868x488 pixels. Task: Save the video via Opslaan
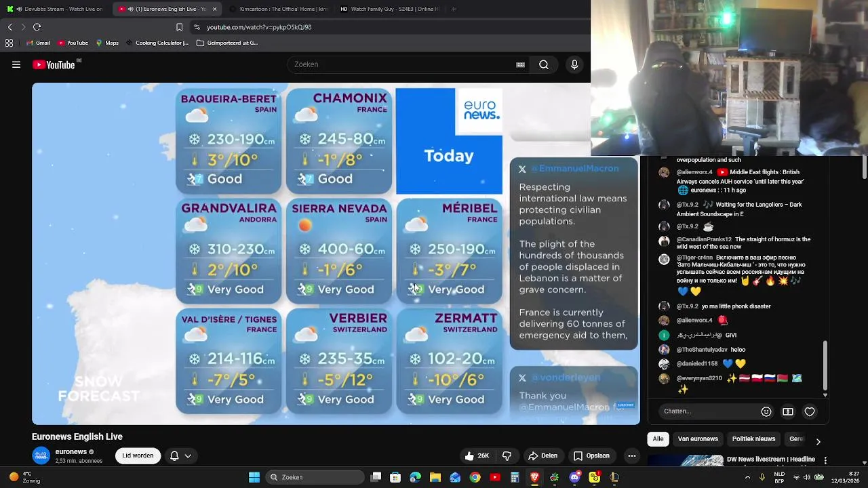(591, 455)
